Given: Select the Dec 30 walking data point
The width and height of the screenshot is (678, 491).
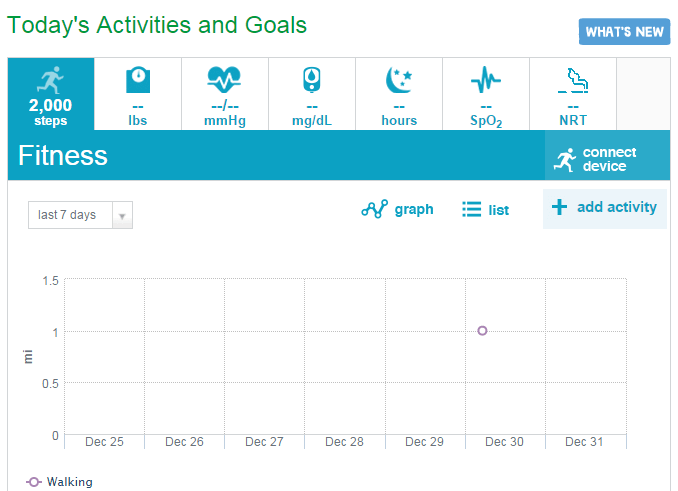Looking at the screenshot, I should [x=482, y=331].
